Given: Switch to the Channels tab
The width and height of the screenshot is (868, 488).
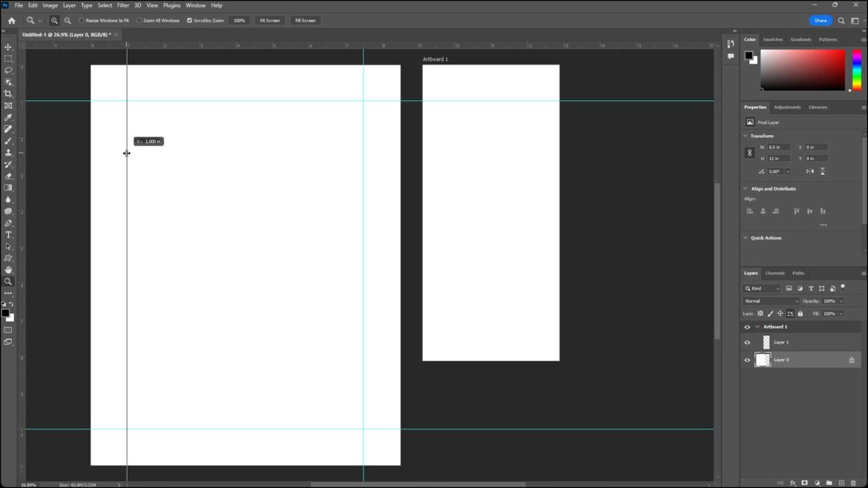Looking at the screenshot, I should point(775,273).
